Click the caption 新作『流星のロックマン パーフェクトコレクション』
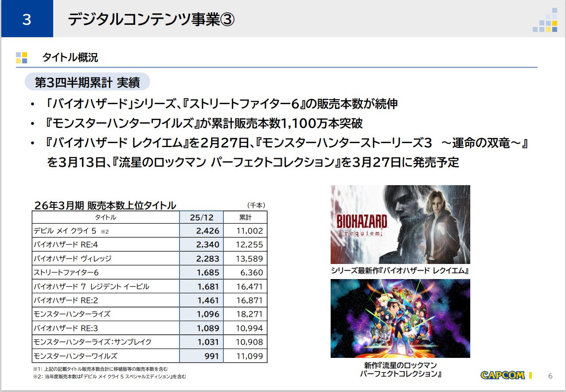 tap(400, 369)
